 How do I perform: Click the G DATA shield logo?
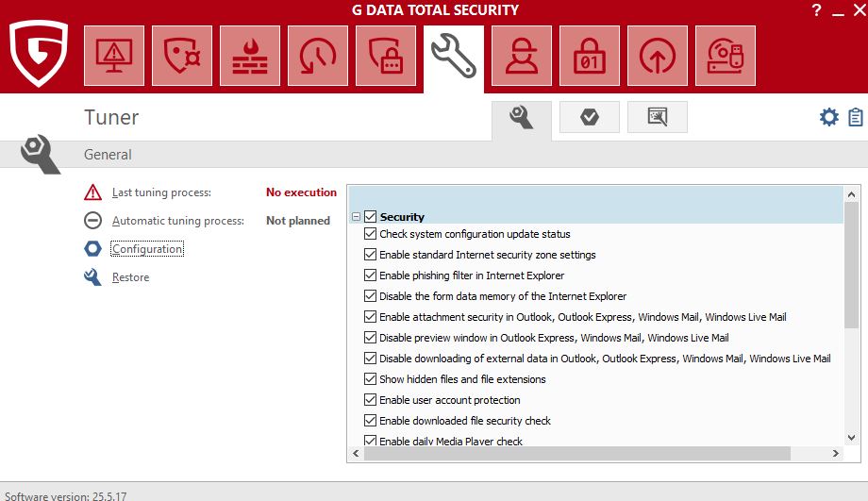tap(39, 53)
